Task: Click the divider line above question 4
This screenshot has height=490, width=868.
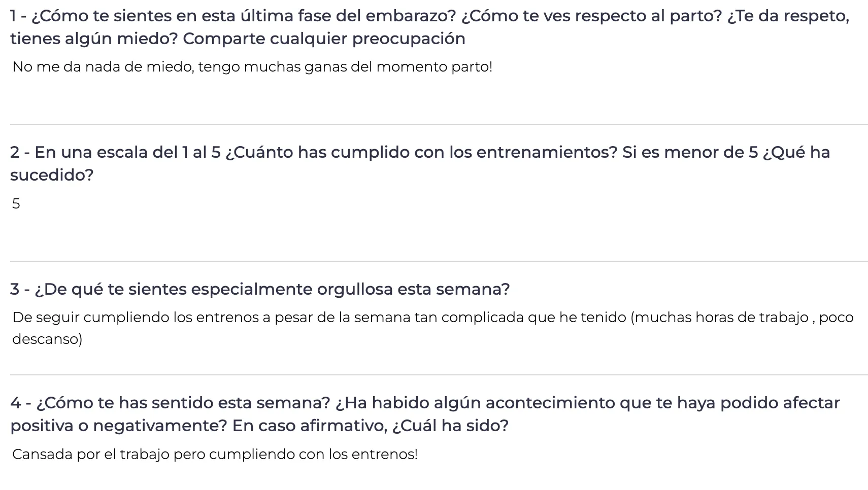Action: [439, 375]
